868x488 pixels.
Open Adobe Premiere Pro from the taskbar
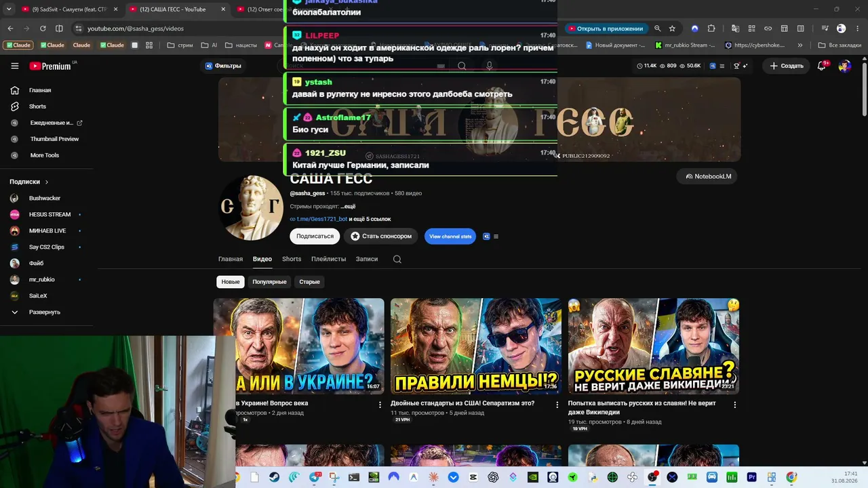point(751,477)
